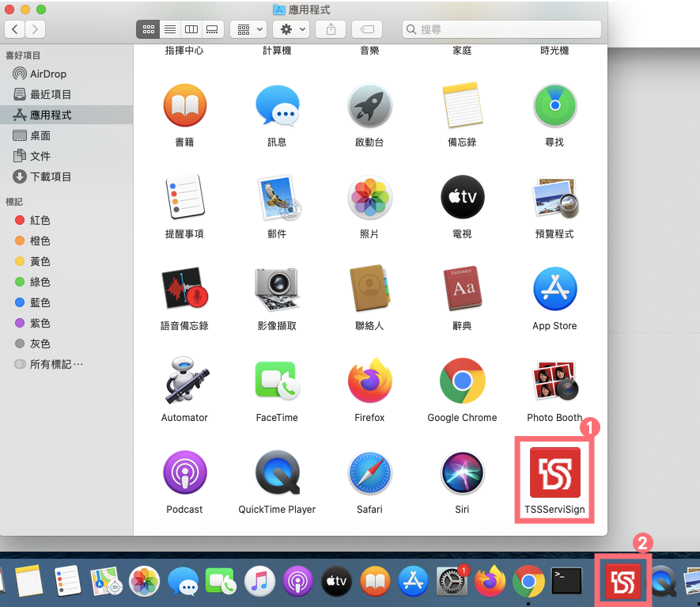Select Podcast app in the Finder window
The height and width of the screenshot is (607, 700).
tap(185, 472)
